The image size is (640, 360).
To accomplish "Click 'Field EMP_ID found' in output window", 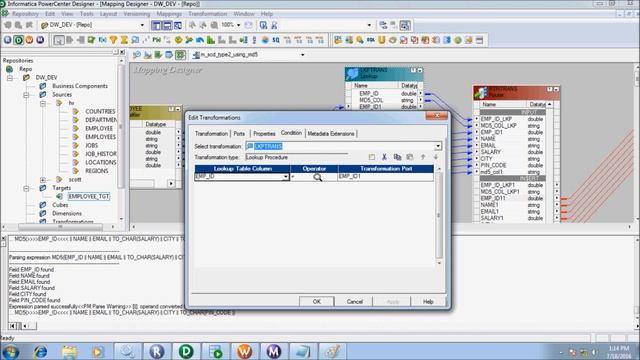I will click(x=31, y=269).
